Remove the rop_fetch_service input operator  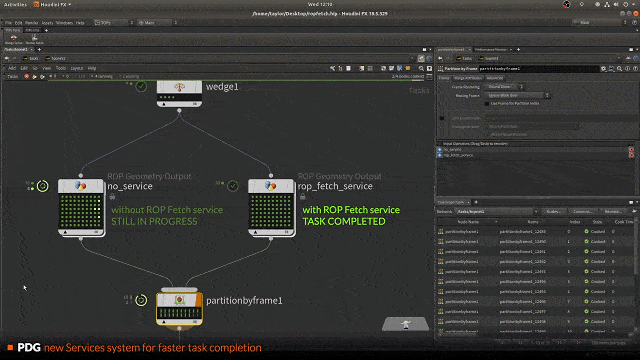[x=631, y=155]
